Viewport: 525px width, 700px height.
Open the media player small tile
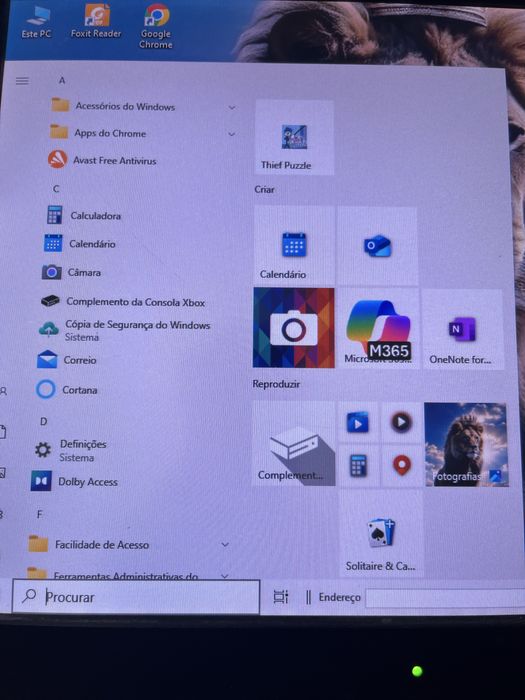[401, 422]
